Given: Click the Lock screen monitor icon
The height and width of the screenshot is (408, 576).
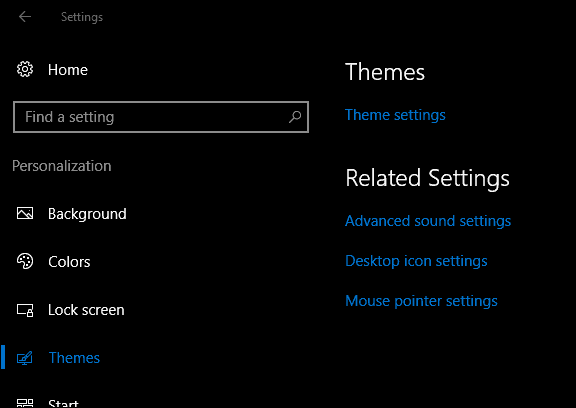Looking at the screenshot, I should click(x=25, y=310).
